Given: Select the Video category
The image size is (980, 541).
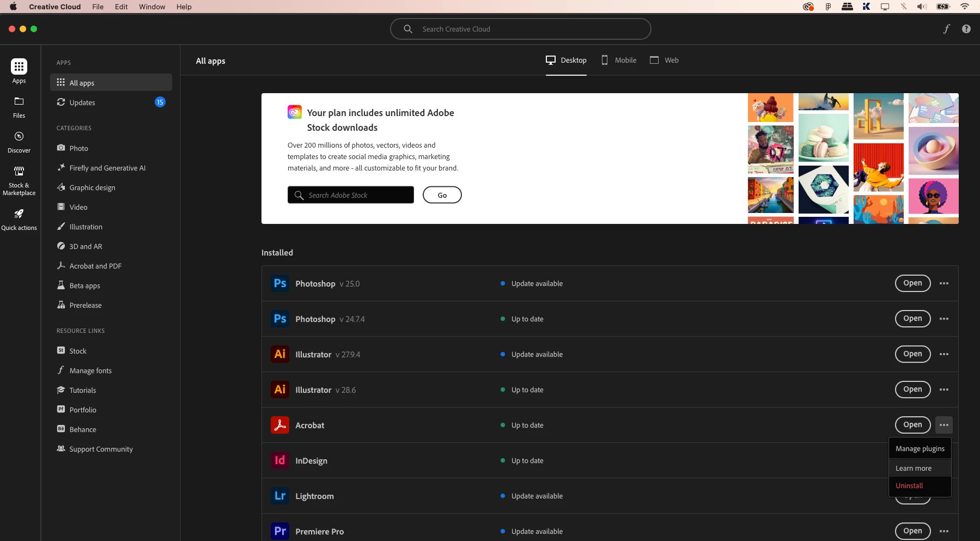Looking at the screenshot, I should coord(111,207).
